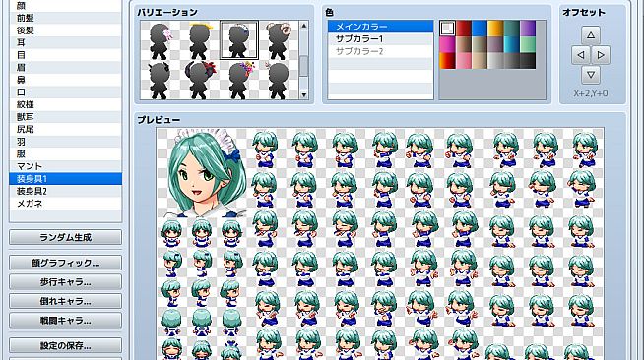Select the pink flower hair ornament variation
644x360 pixels.
pyautogui.click(x=160, y=40)
